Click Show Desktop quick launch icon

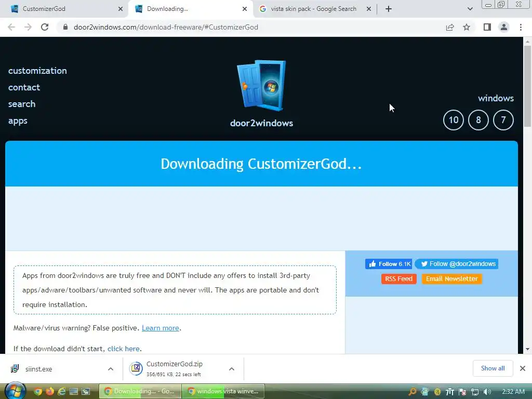(74, 392)
